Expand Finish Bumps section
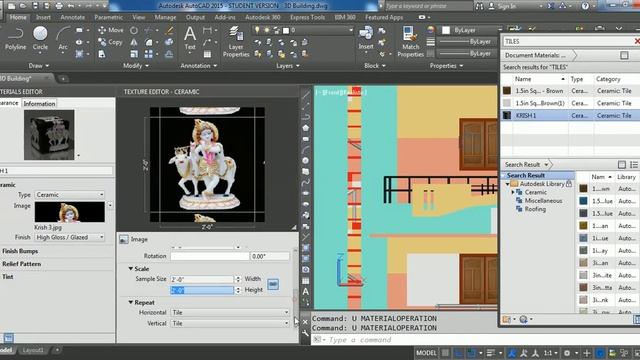Screen dimensions: 640x360 (x=20, y=251)
